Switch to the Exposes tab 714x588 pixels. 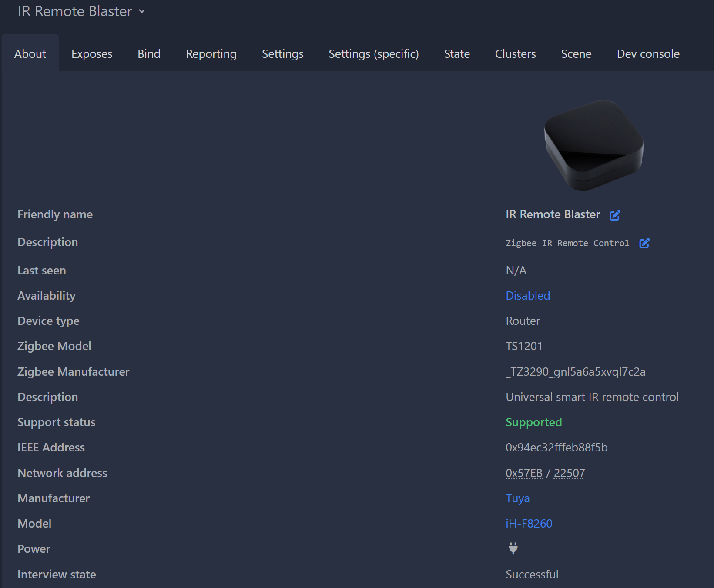[x=92, y=54]
